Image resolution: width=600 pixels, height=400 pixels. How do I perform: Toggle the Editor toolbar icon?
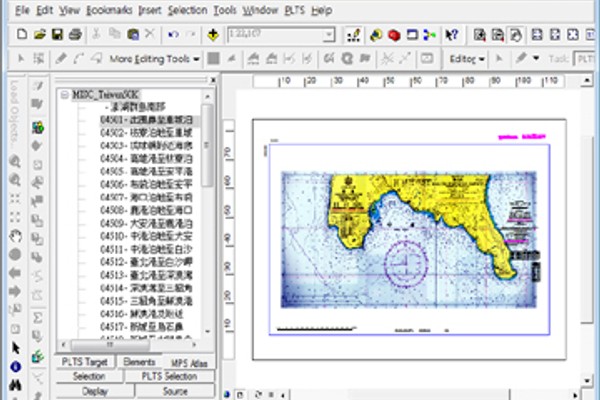(x=354, y=35)
